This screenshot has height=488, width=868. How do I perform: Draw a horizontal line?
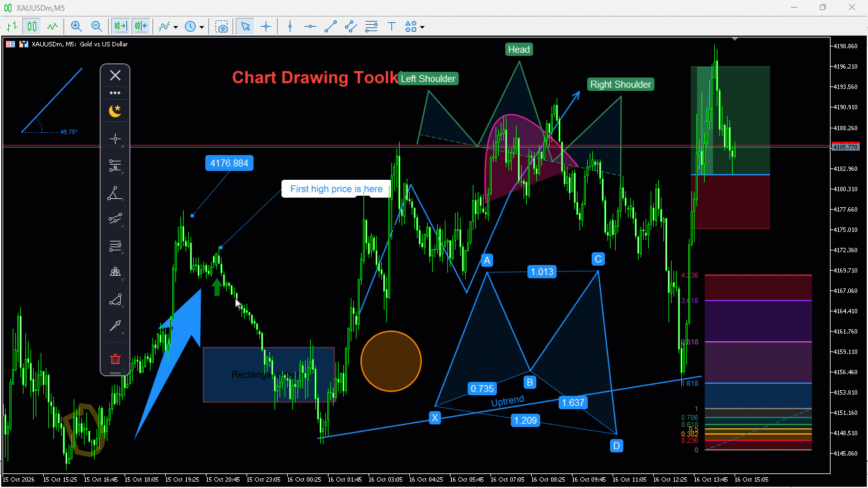click(x=310, y=26)
